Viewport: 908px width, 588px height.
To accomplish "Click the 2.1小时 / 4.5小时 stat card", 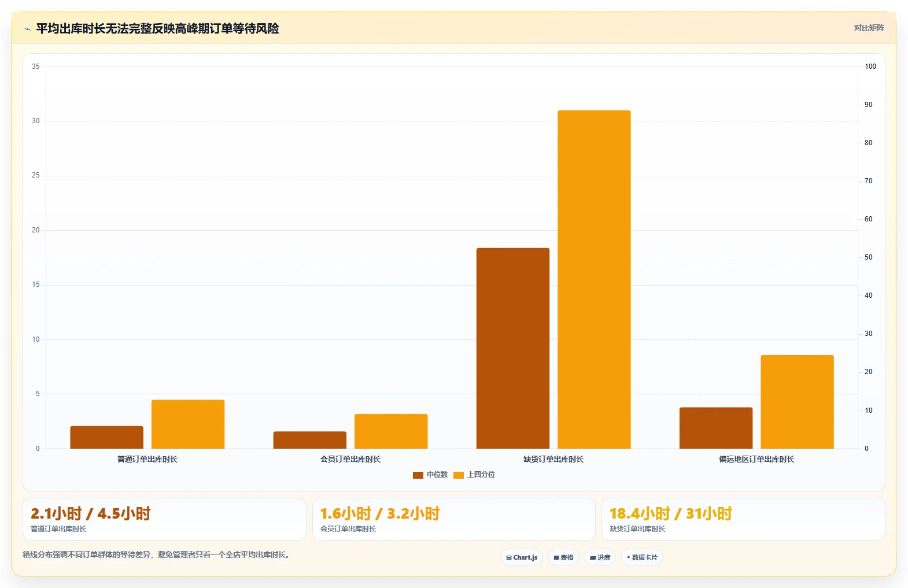I will point(164,519).
